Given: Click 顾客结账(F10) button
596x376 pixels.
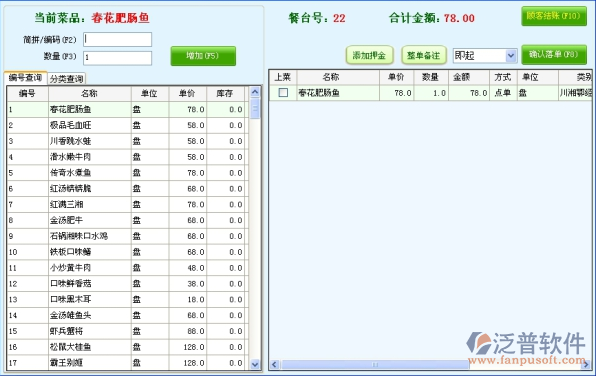Looking at the screenshot, I should (554, 16).
